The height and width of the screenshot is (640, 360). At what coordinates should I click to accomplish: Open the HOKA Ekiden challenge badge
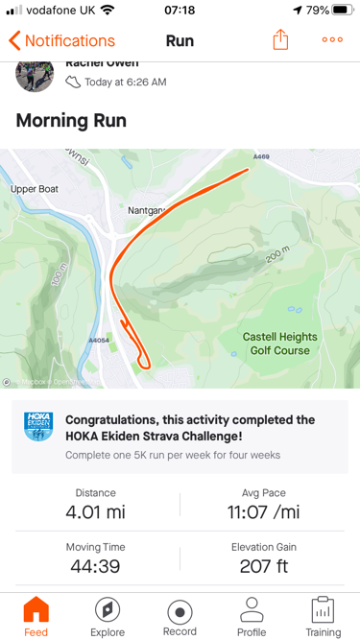[x=38, y=427]
